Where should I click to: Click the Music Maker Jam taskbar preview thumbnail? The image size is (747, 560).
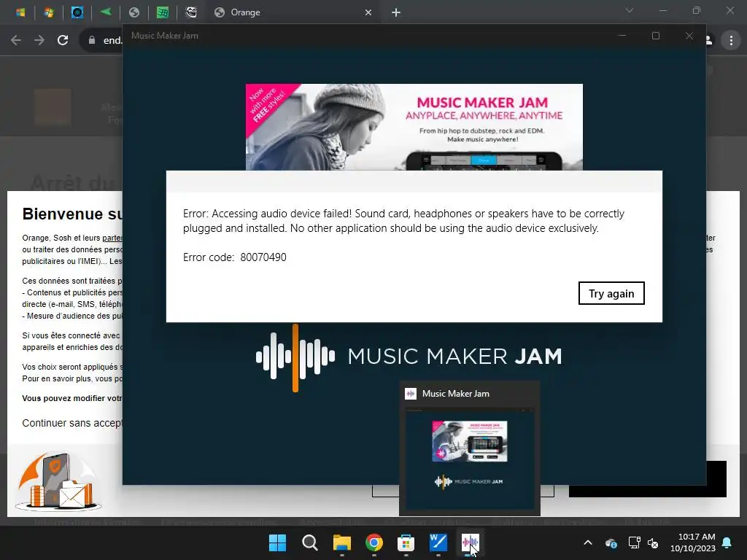click(469, 459)
